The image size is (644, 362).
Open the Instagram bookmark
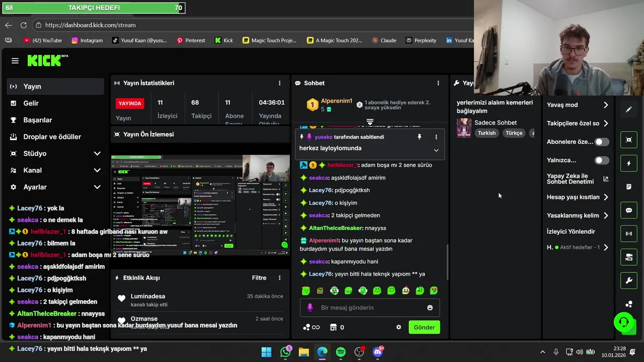tap(87, 40)
